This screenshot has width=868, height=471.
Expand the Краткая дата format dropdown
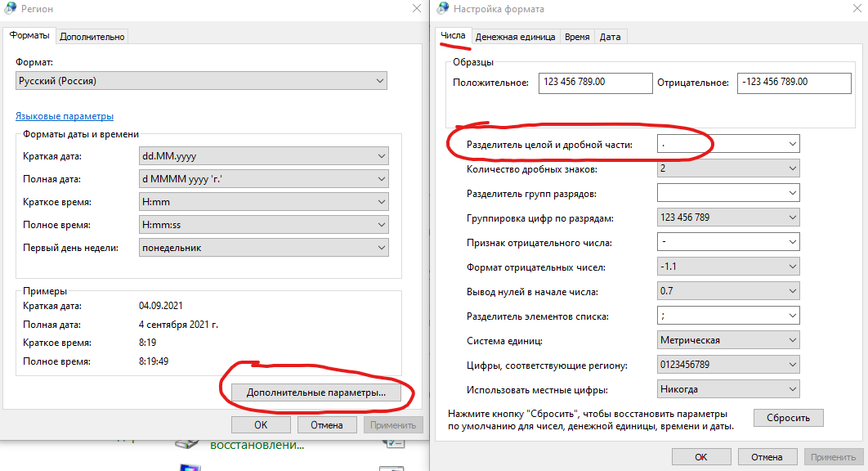(x=263, y=156)
